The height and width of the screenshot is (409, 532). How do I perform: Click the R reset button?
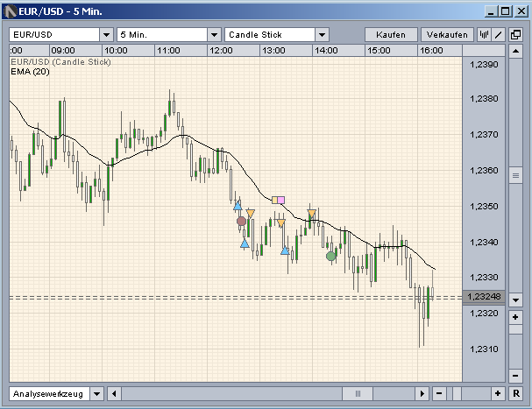[x=516, y=394]
